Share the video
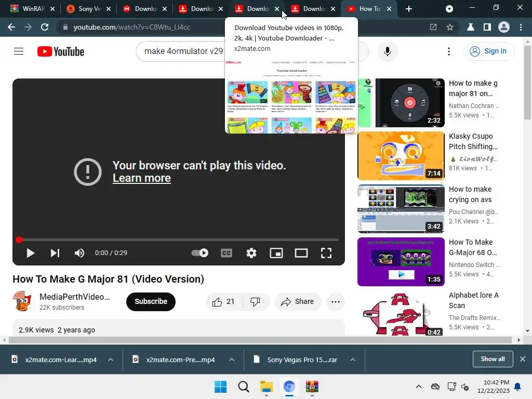 tap(298, 302)
